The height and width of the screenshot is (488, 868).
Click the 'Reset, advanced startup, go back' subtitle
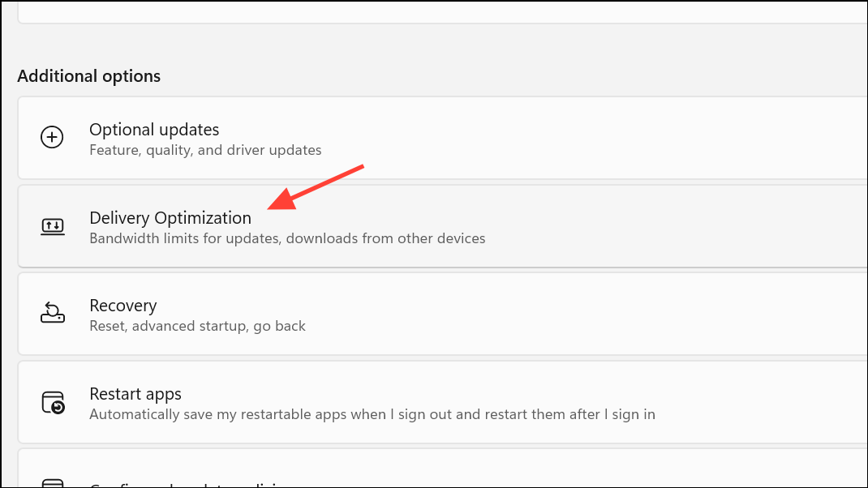point(197,326)
